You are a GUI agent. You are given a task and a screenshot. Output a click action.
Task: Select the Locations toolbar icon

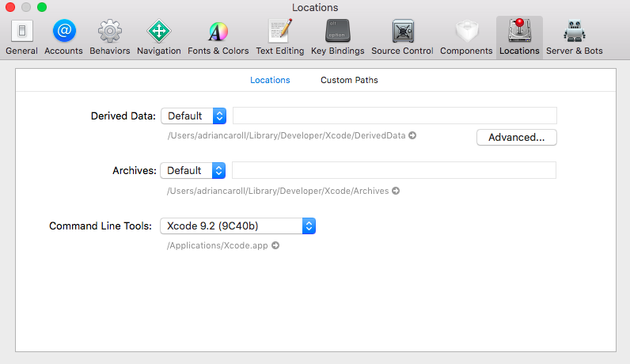[x=519, y=37]
